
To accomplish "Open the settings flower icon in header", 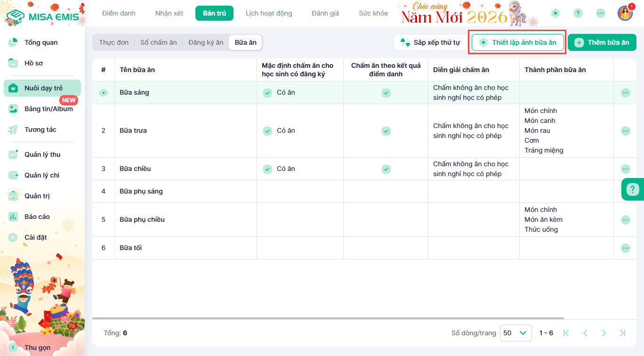I will click(x=555, y=13).
